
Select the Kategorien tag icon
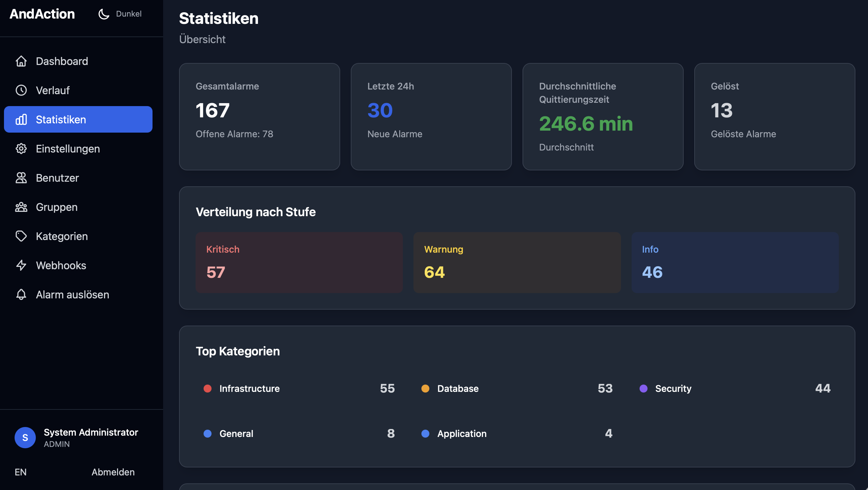click(21, 236)
